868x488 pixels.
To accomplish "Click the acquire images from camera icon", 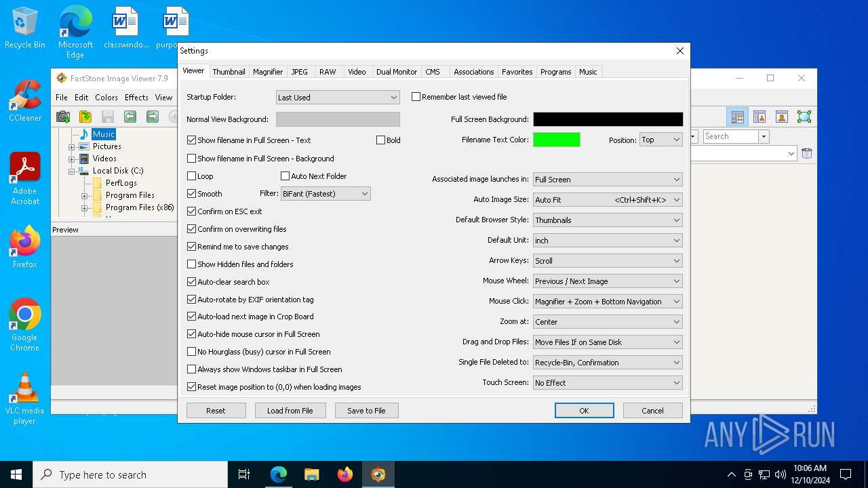I will tap(63, 117).
